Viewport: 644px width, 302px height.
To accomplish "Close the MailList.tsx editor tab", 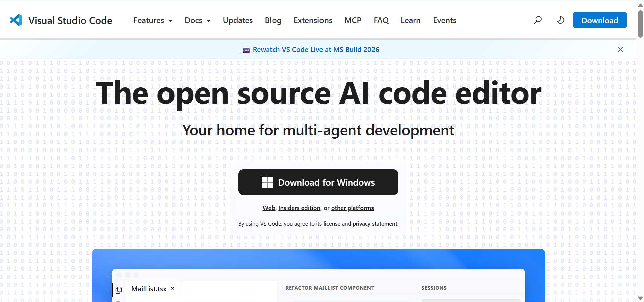I will click(172, 288).
